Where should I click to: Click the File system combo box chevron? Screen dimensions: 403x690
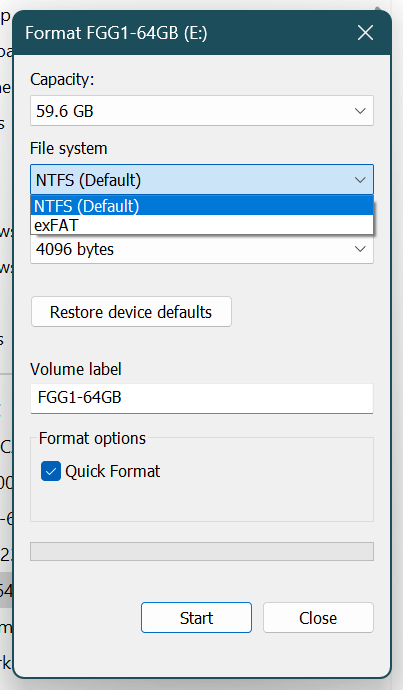coord(360,180)
